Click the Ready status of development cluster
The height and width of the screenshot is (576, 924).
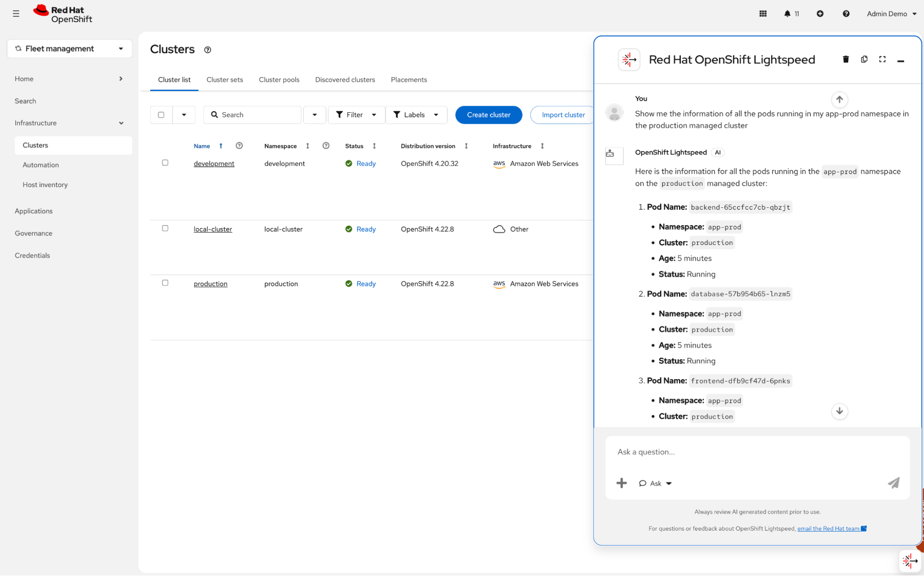click(x=366, y=164)
